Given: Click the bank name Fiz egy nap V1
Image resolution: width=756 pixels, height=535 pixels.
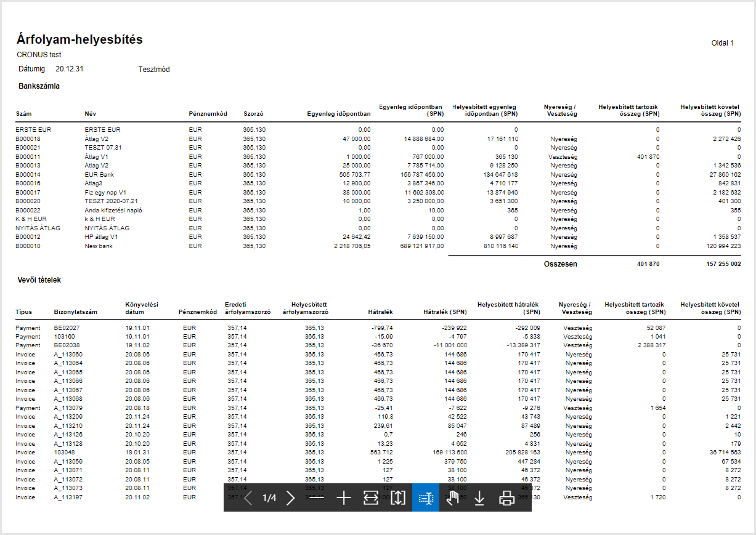Looking at the screenshot, I should point(105,193).
